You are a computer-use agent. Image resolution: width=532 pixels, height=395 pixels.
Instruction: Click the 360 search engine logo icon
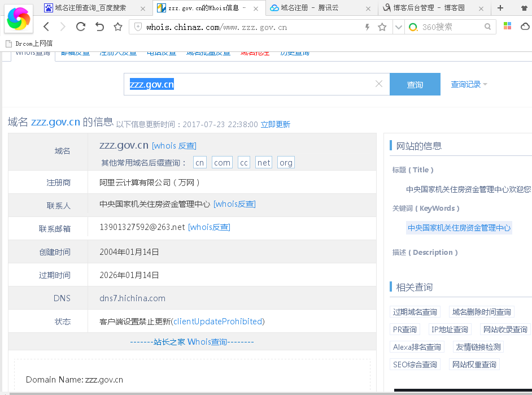(413, 27)
